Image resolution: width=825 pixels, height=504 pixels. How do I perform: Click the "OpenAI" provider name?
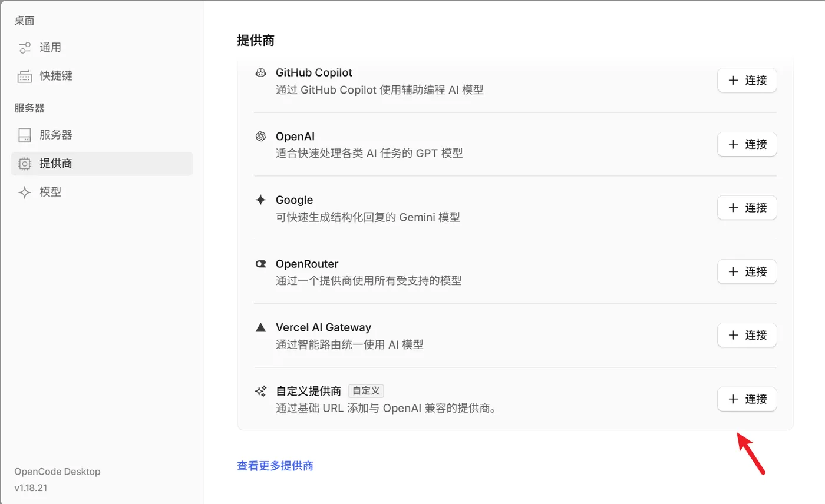[x=295, y=137]
